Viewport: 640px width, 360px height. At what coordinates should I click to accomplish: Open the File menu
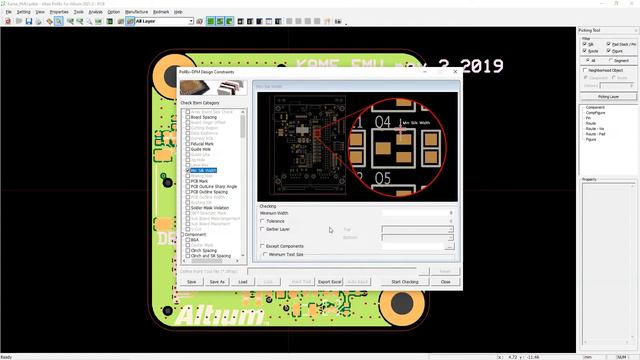click(x=8, y=12)
